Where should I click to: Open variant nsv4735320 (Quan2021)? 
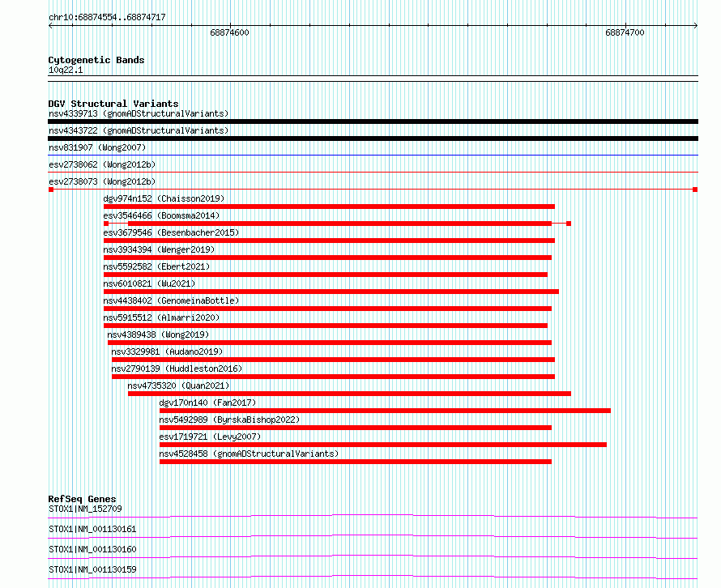coord(178,386)
